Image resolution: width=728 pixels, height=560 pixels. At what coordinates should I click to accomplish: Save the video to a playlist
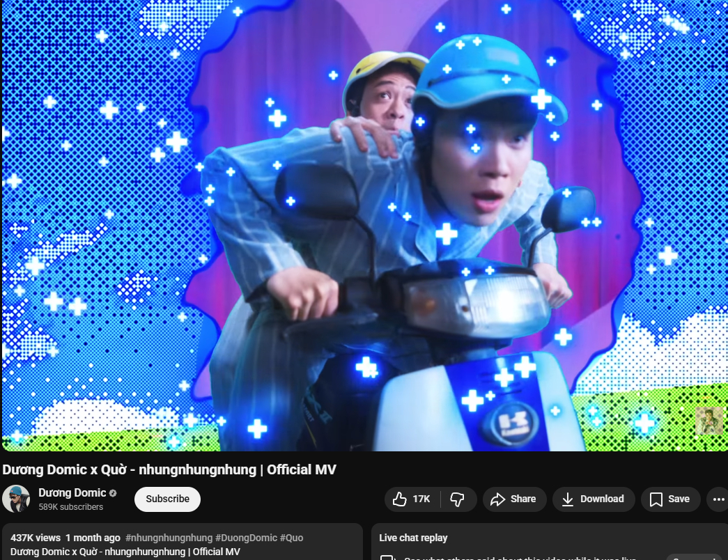pos(669,499)
